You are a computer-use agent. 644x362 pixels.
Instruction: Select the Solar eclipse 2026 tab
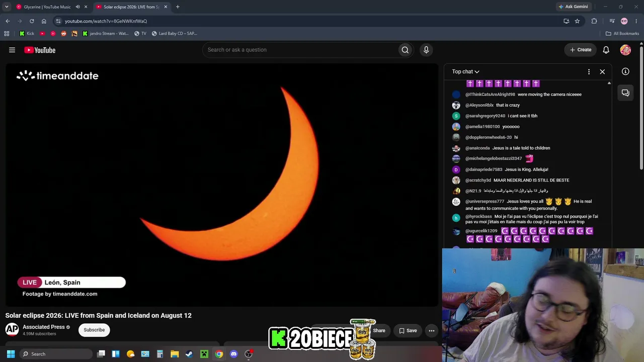[x=131, y=7]
